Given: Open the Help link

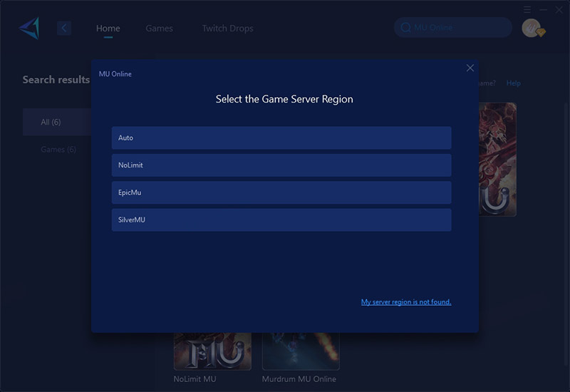Looking at the screenshot, I should coord(513,83).
